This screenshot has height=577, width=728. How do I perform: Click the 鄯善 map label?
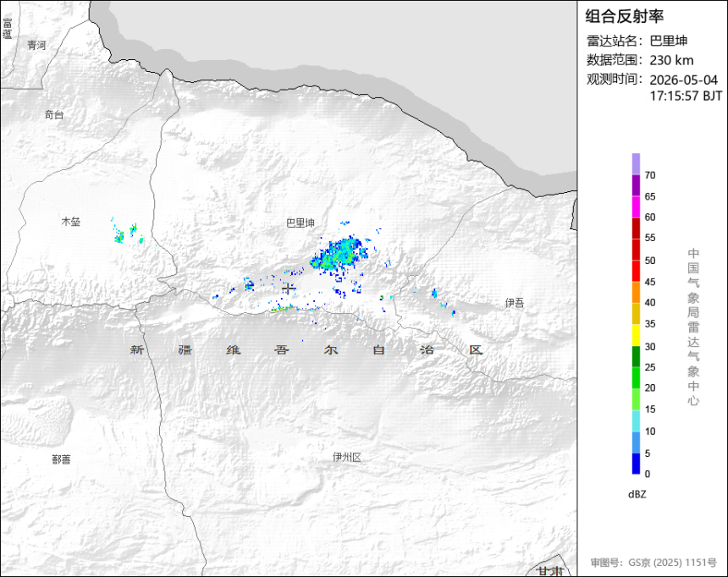(61, 459)
